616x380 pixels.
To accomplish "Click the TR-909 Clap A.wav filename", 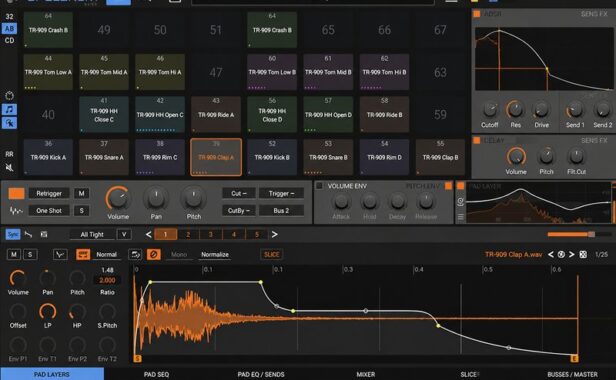I will [x=513, y=255].
